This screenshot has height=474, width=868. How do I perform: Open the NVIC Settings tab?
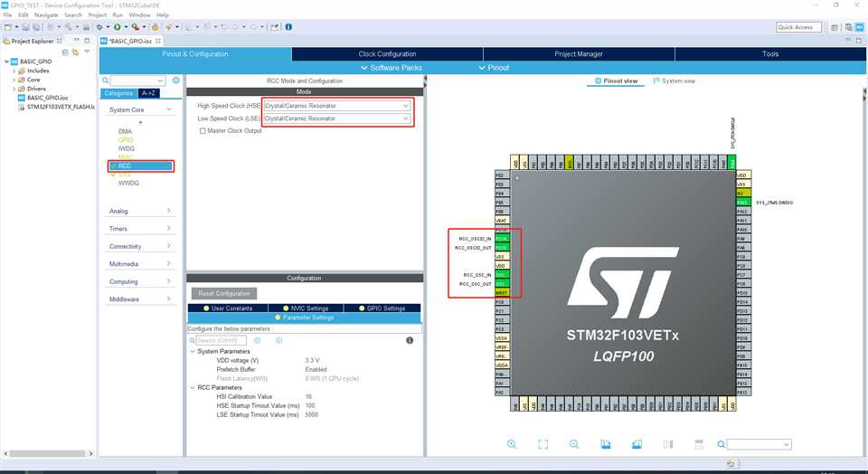[306, 308]
